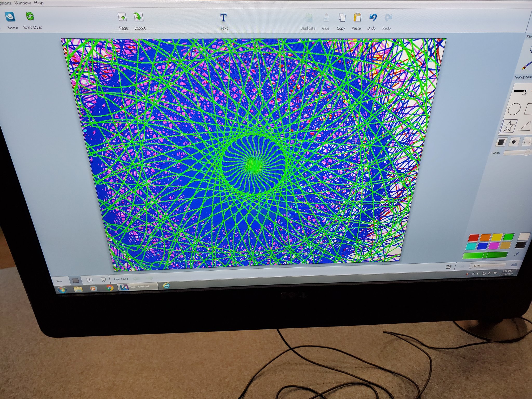The image size is (532, 399).
Task: Switch to thumbnail grid view
Action: (x=90, y=280)
